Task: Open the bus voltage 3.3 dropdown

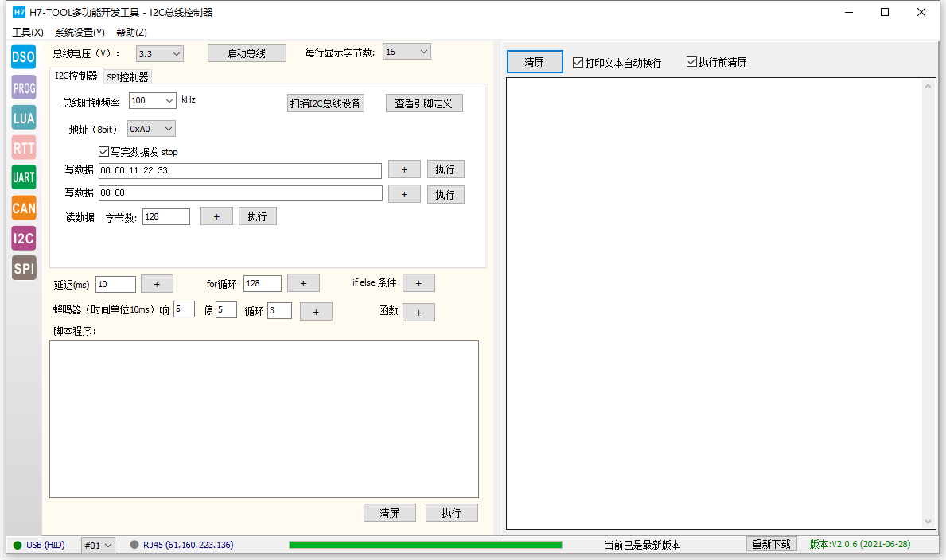Action: click(x=160, y=54)
